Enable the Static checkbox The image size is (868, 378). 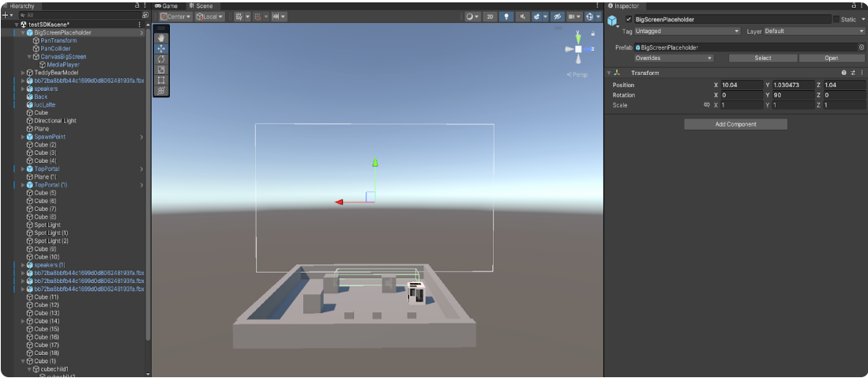(x=836, y=19)
